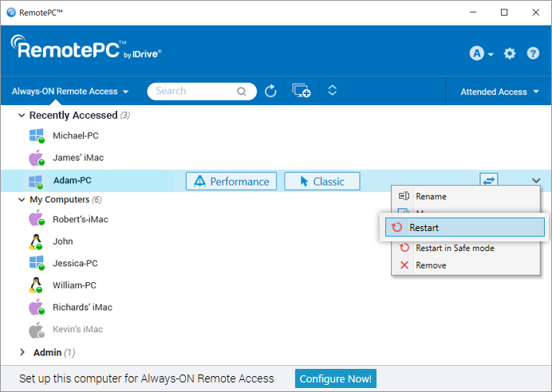Choose Remove from the context menu
Image resolution: width=552 pixels, height=392 pixels.
465,265
